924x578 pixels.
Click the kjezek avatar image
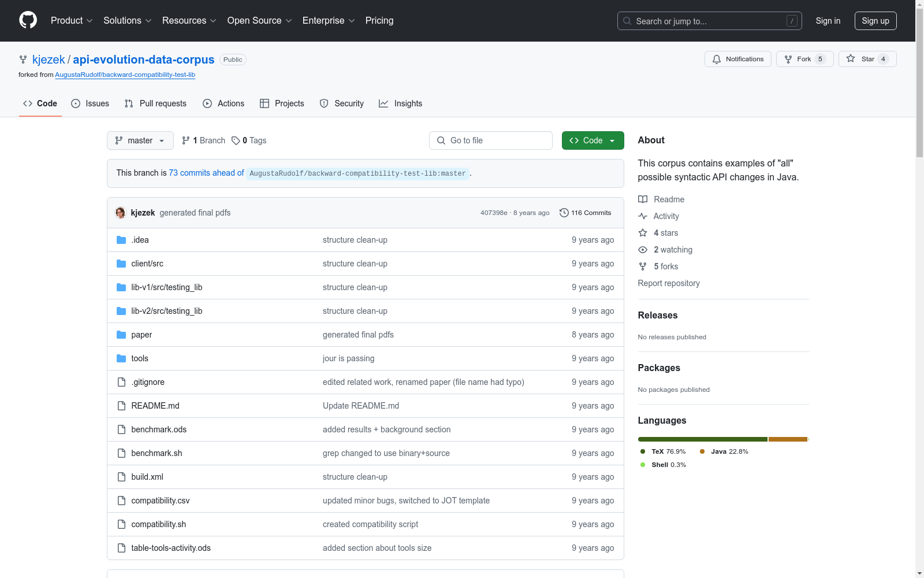(x=121, y=213)
